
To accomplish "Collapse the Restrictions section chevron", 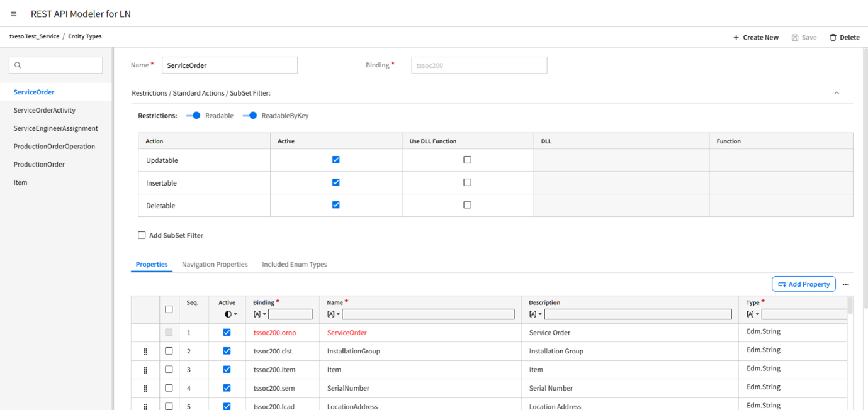I will [x=837, y=93].
